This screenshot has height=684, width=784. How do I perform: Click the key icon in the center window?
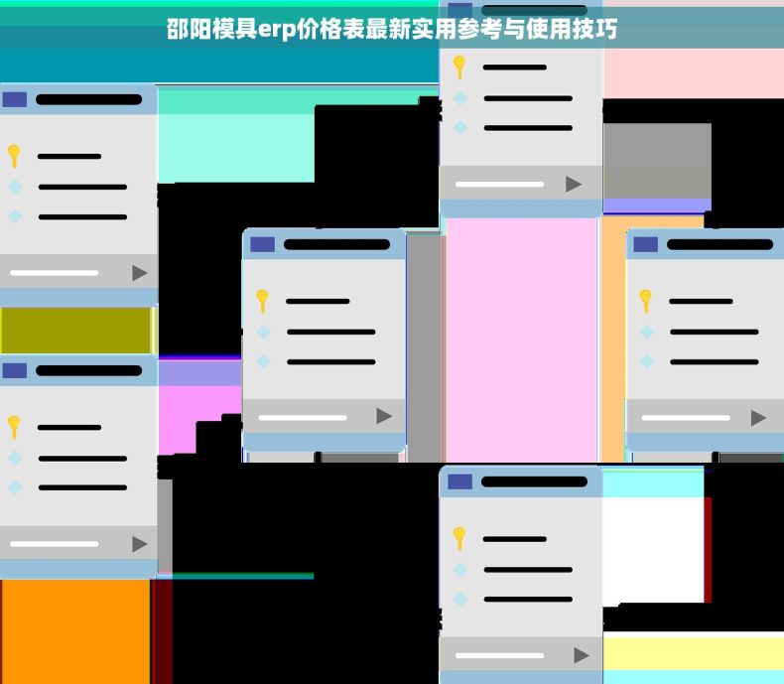[262, 300]
